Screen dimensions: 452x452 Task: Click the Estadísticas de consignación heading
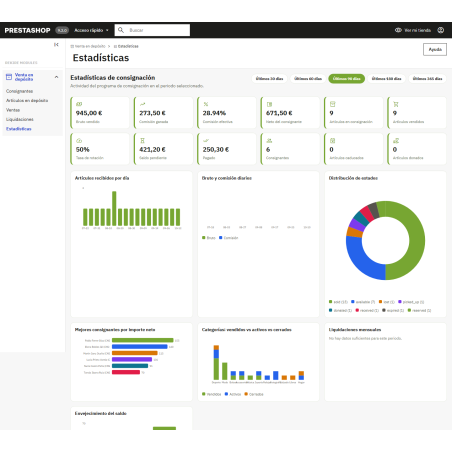tap(113, 78)
